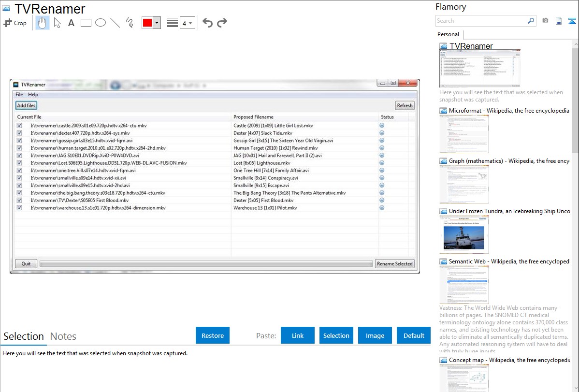Open the Microformat Wikipedia snapshot thumbnail
Screen dimensions: 579x392
tap(464, 134)
